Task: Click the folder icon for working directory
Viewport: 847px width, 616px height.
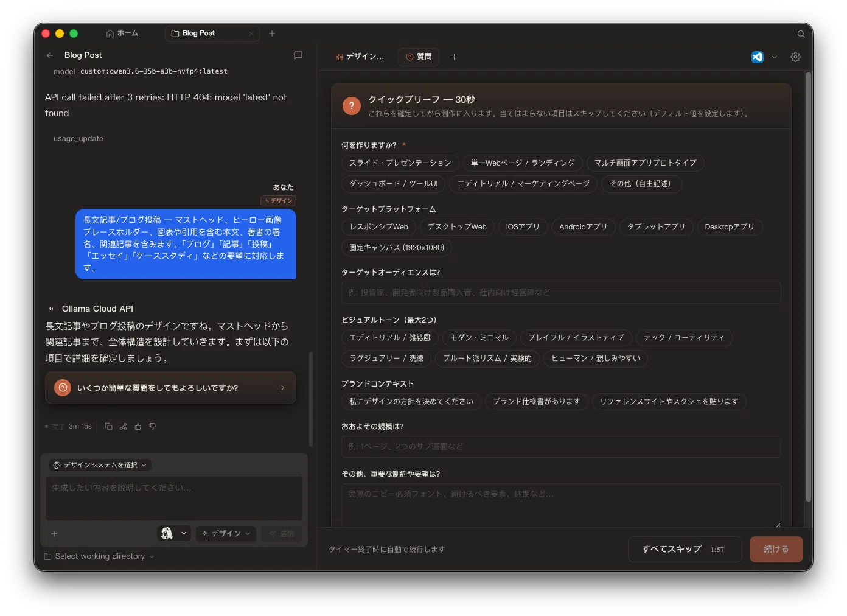Action: (48, 556)
